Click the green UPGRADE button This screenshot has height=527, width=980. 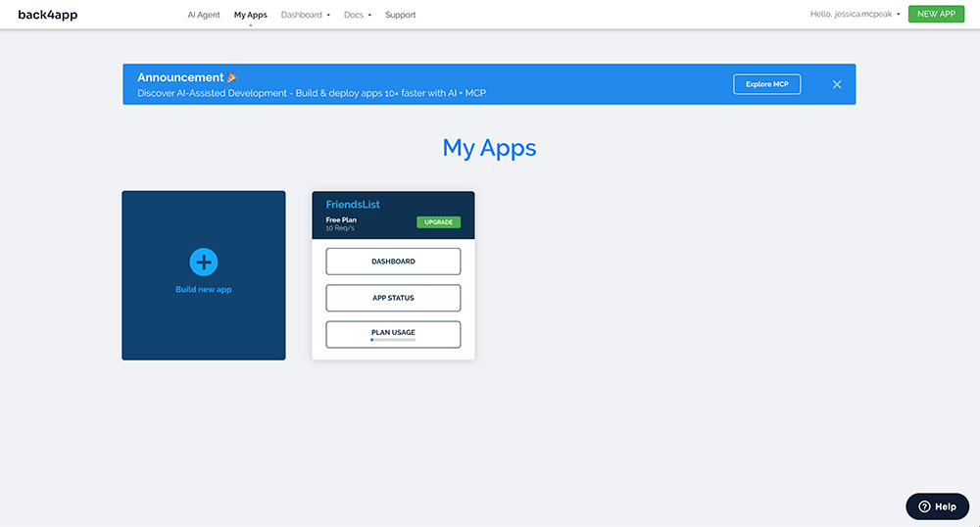[x=439, y=222]
